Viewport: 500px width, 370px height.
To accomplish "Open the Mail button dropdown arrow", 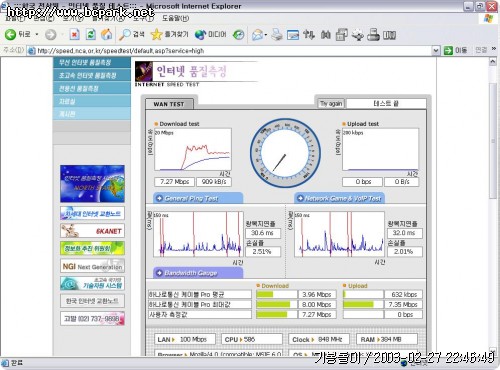I will point(266,35).
